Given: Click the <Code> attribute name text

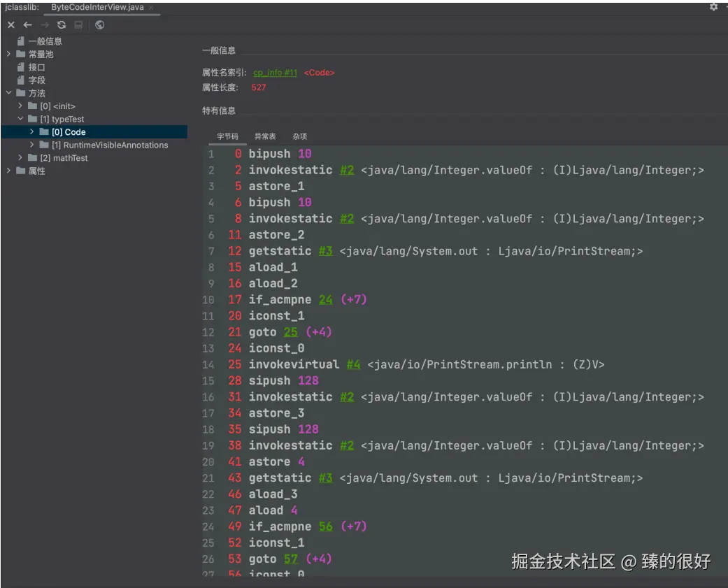Looking at the screenshot, I should pyautogui.click(x=319, y=73).
